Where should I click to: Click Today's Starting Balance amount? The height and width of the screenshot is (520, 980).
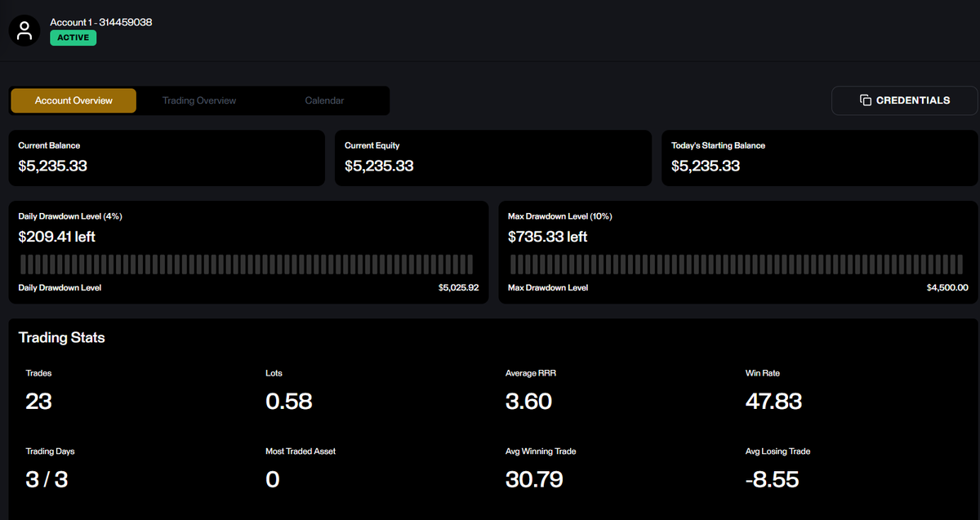(706, 166)
